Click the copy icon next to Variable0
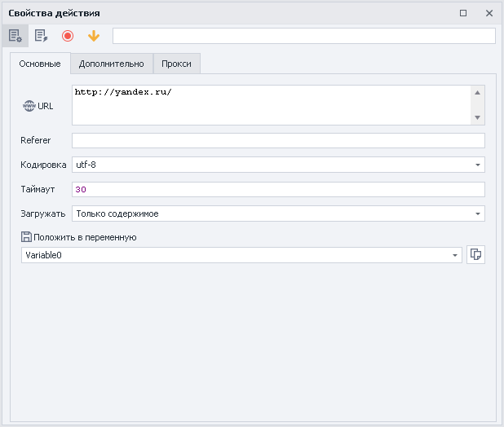The image size is (504, 427). point(476,255)
